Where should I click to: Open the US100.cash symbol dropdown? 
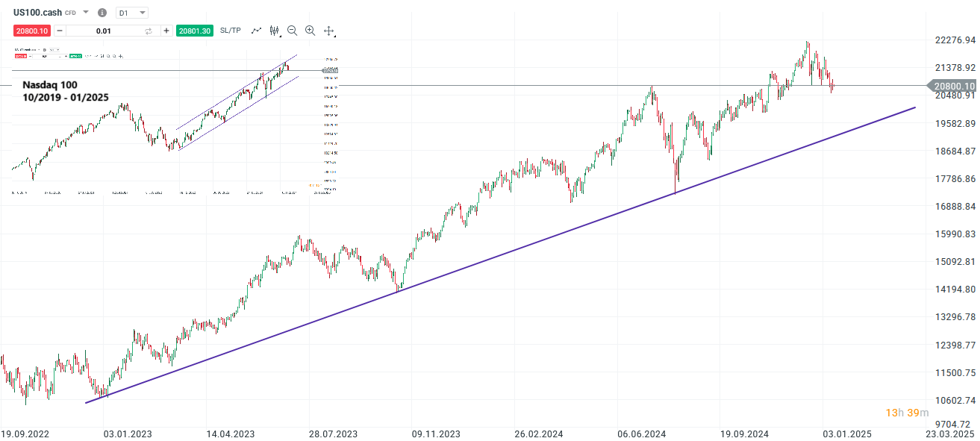[x=85, y=12]
